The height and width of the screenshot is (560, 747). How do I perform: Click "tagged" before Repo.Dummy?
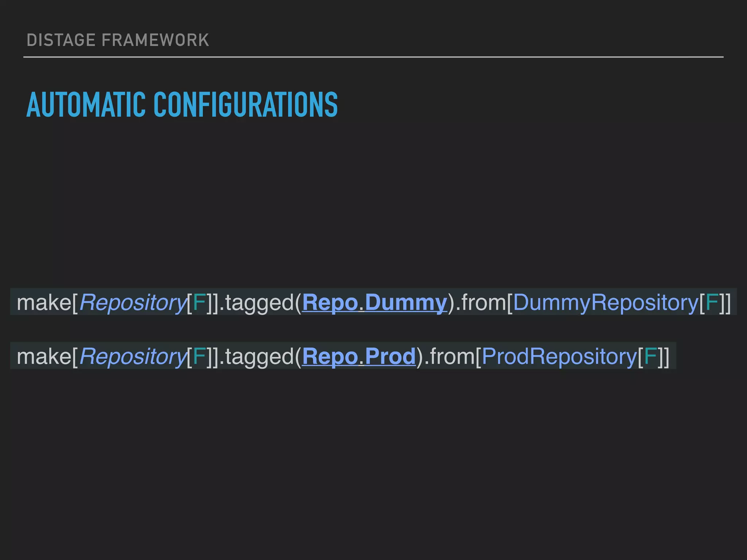(x=259, y=303)
